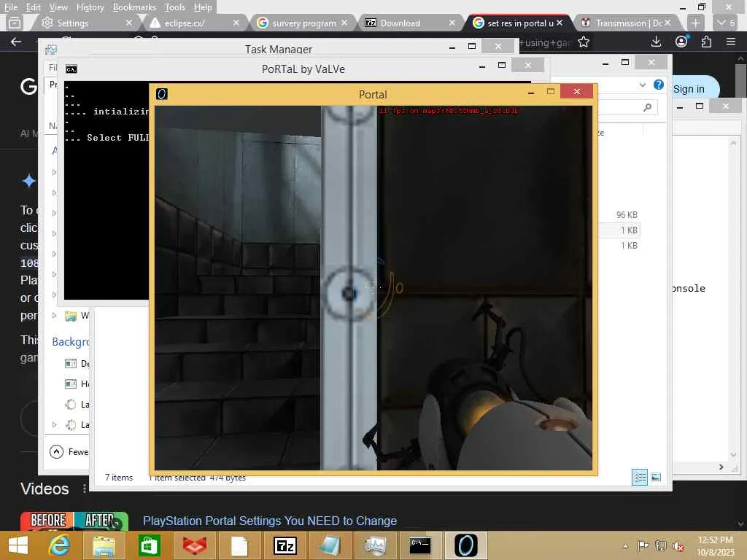The image size is (747, 560).
Task: Open Windows Store from taskbar
Action: point(149,545)
